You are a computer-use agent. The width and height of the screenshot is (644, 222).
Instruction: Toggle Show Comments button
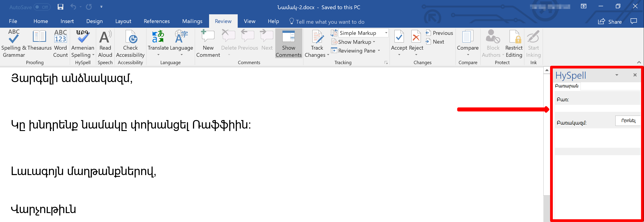pos(288,44)
